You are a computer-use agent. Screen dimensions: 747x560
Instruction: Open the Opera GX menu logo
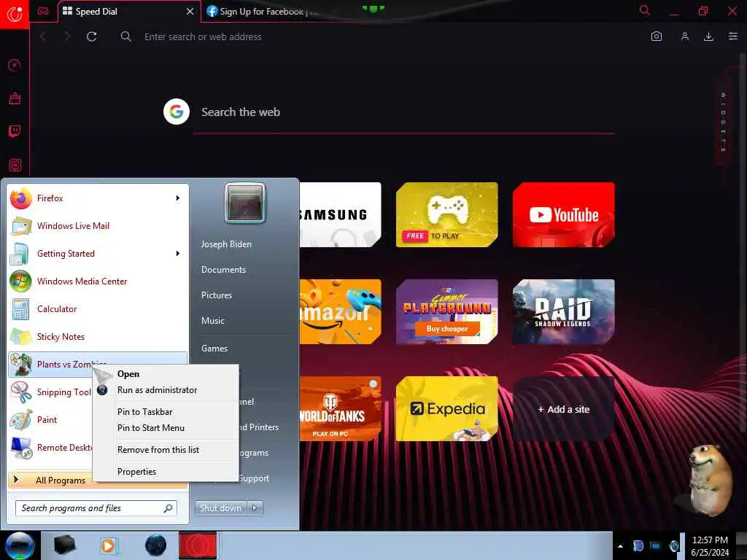point(15,14)
